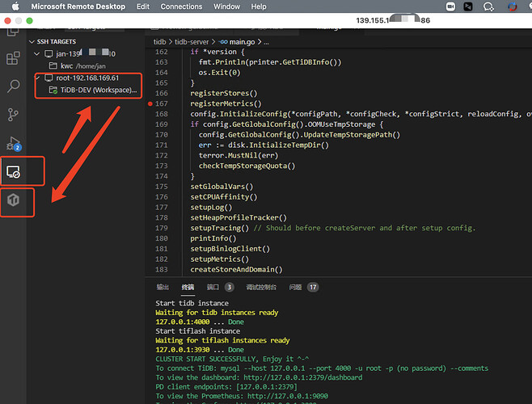Click the setupLog() call

point(211,208)
